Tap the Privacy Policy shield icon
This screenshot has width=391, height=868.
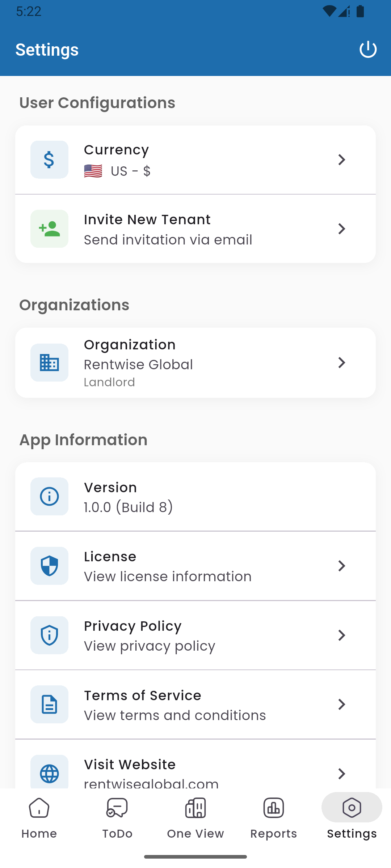click(x=49, y=635)
